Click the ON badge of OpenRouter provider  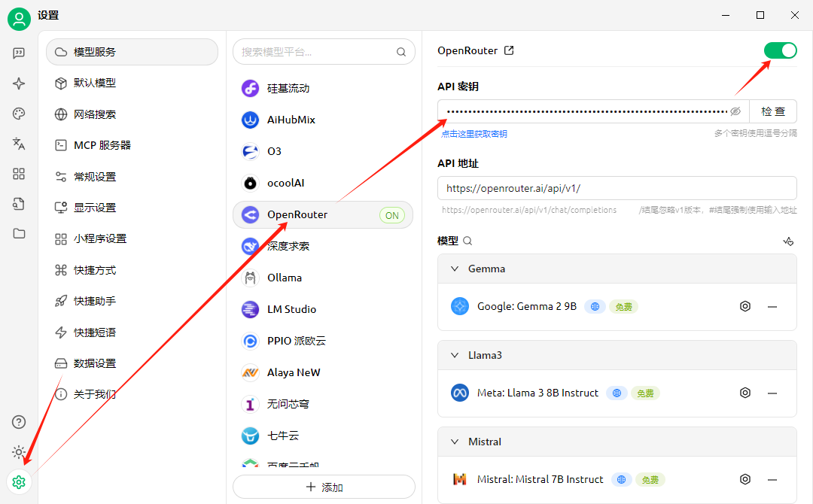click(x=391, y=215)
